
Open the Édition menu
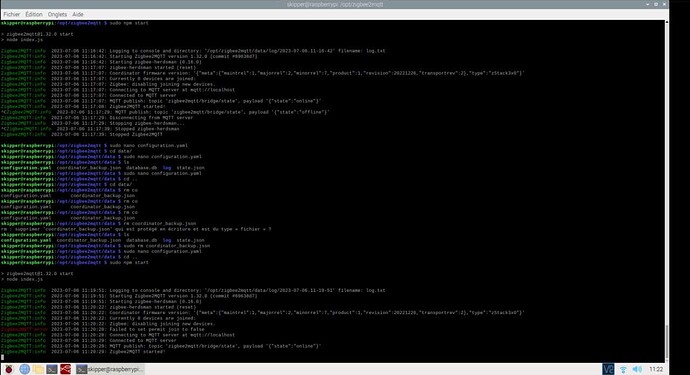click(34, 15)
